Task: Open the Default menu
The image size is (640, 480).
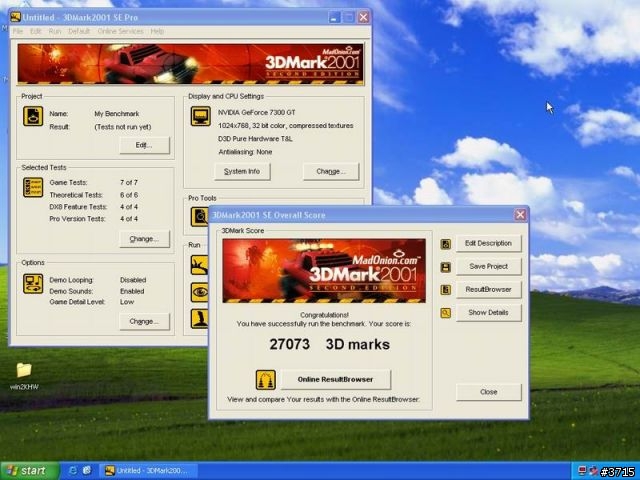Action: pos(79,31)
